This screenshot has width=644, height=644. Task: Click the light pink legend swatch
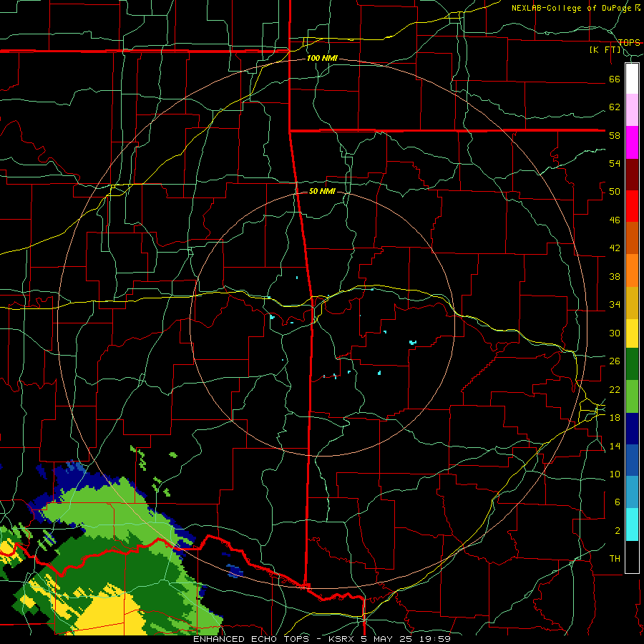[632, 110]
